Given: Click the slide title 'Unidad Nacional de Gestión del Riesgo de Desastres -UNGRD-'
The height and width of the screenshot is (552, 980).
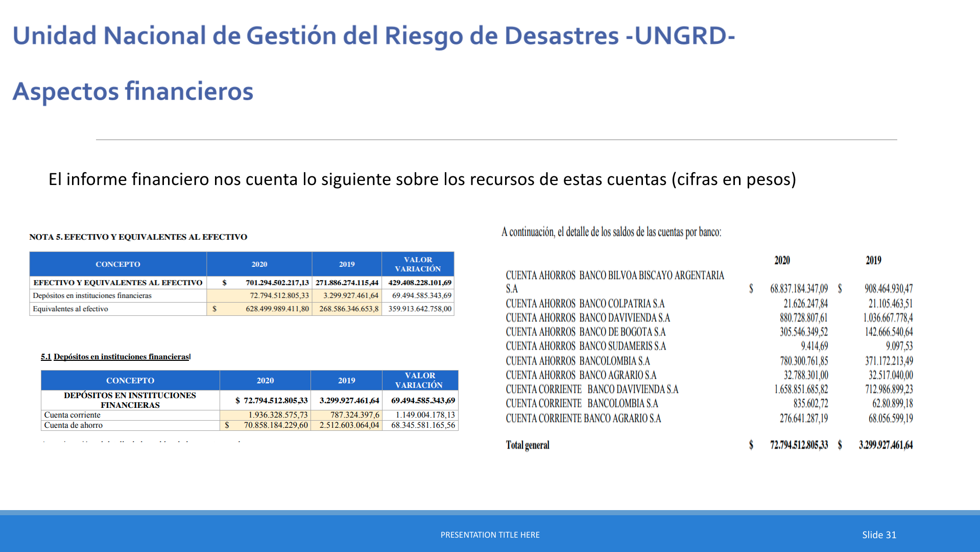Looking at the screenshot, I should (374, 36).
